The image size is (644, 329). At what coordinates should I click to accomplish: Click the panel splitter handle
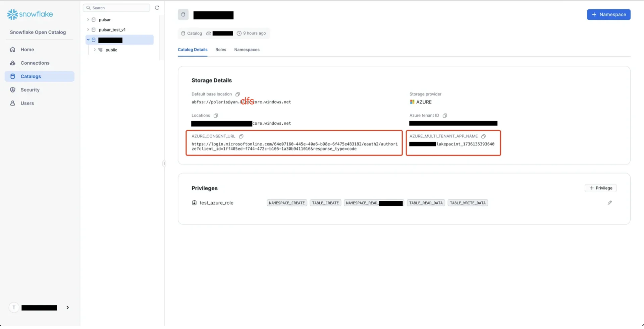pyautogui.click(x=164, y=163)
